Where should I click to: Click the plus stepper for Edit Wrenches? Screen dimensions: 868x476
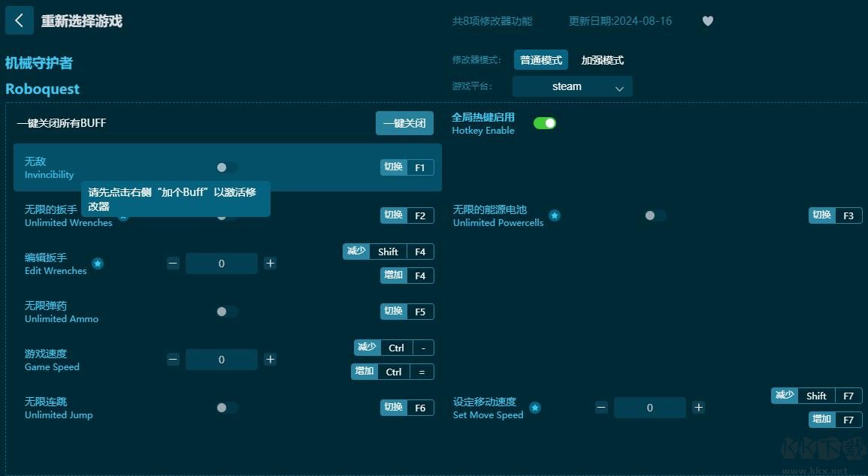point(270,264)
